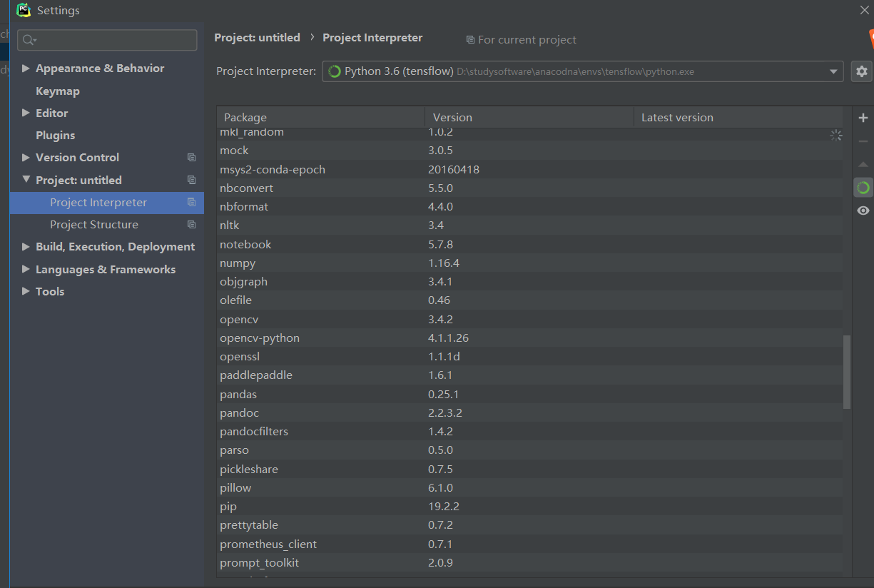Close the Settings dialog
This screenshot has width=874, height=588.
click(x=864, y=10)
